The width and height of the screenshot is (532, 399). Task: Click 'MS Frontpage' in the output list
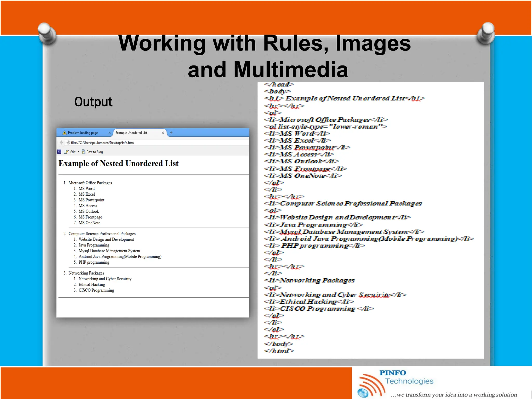click(x=90, y=217)
